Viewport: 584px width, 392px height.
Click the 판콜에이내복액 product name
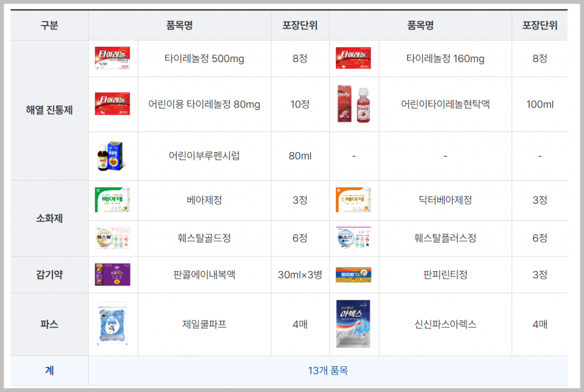[204, 275]
